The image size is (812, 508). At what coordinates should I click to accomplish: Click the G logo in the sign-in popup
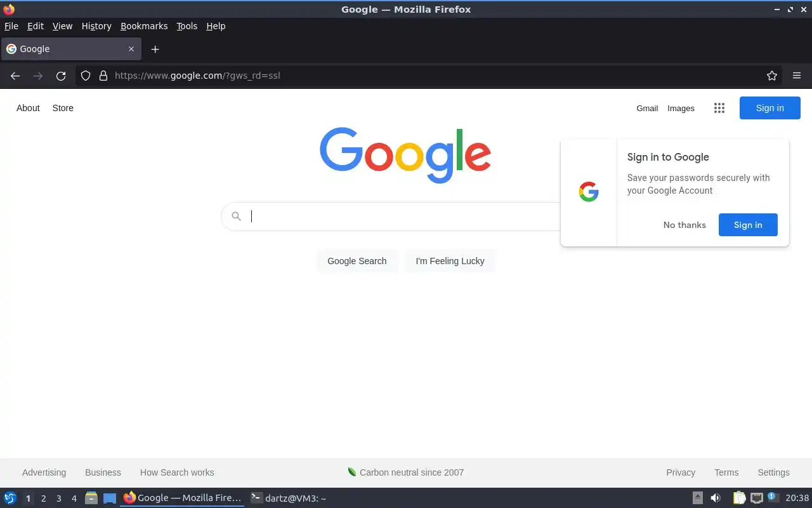click(589, 192)
